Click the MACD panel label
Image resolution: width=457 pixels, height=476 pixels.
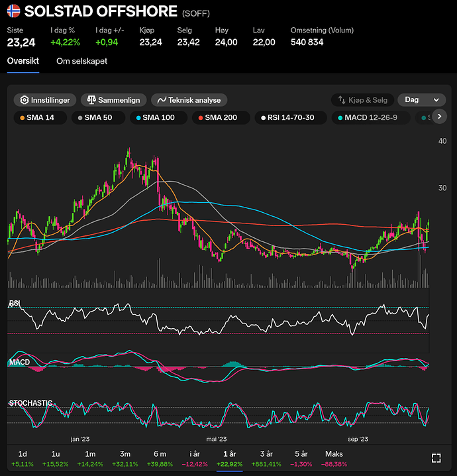coord(19,362)
